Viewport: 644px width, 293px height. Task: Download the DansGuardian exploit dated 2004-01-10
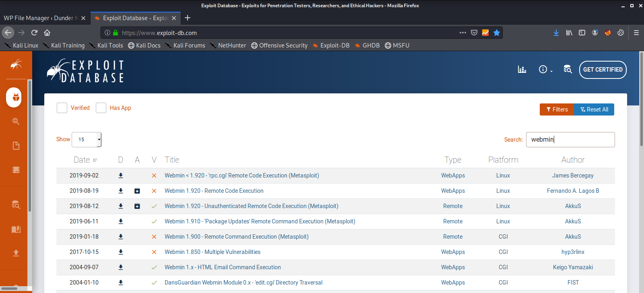(121, 283)
